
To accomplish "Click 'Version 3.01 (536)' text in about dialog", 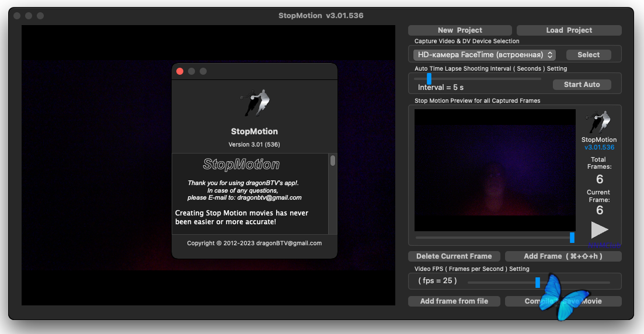I will pos(254,145).
